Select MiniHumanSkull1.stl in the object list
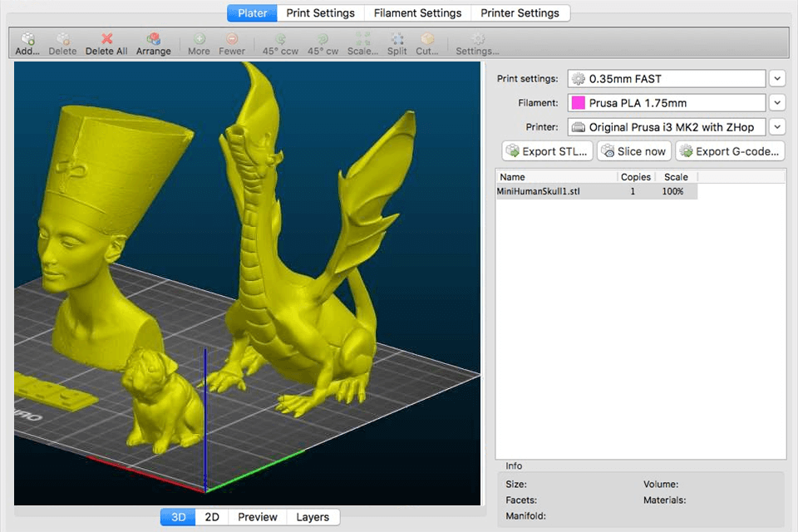 tap(597, 191)
